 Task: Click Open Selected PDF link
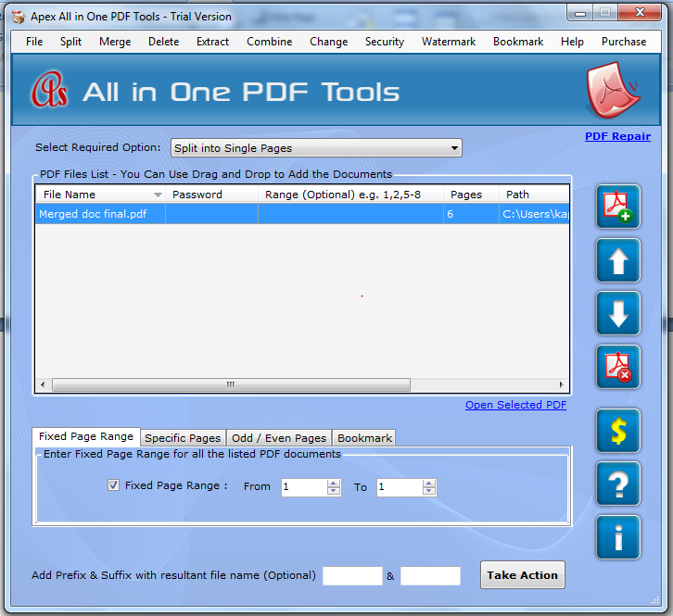tap(516, 405)
